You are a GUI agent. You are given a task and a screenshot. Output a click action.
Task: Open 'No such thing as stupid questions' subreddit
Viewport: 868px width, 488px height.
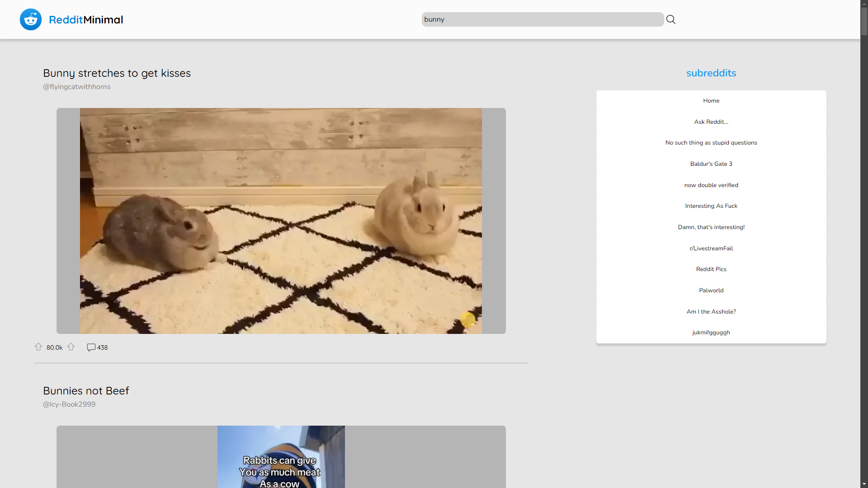pos(711,142)
